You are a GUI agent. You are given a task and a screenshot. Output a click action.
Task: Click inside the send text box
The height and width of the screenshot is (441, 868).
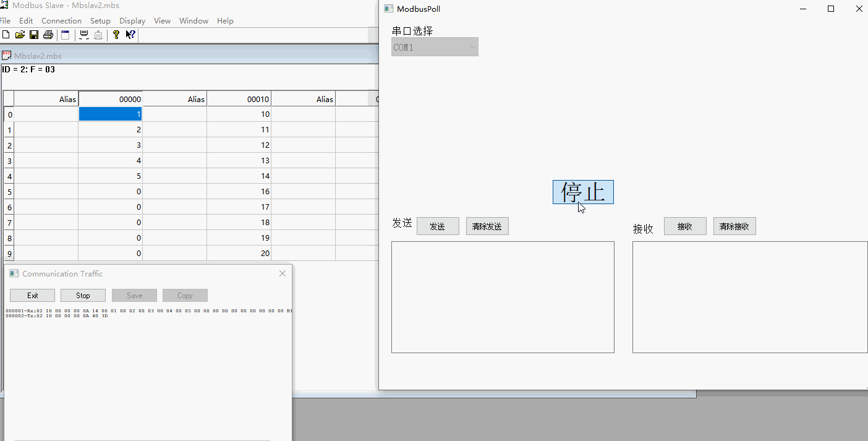click(503, 297)
